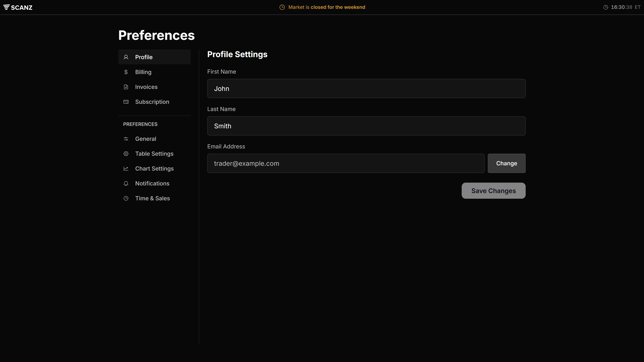Viewport: 644px width, 362px height.
Task: Click the 'First Name' label
Action: pos(222,72)
